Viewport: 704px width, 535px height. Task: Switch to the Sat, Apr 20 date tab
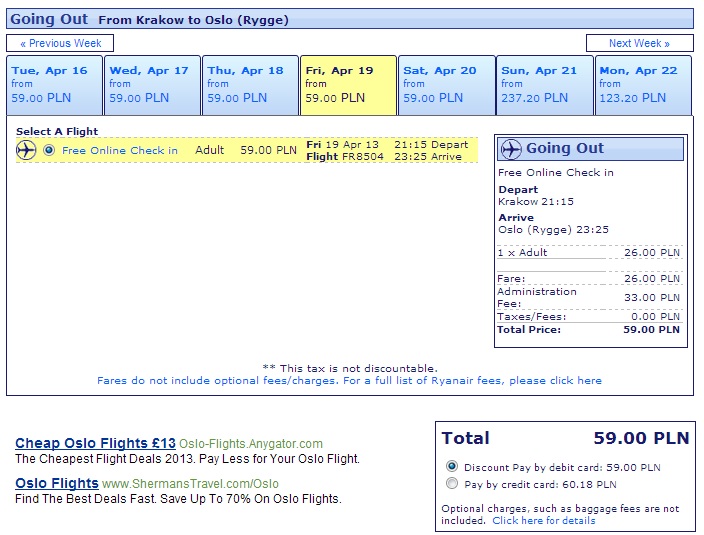(x=446, y=85)
